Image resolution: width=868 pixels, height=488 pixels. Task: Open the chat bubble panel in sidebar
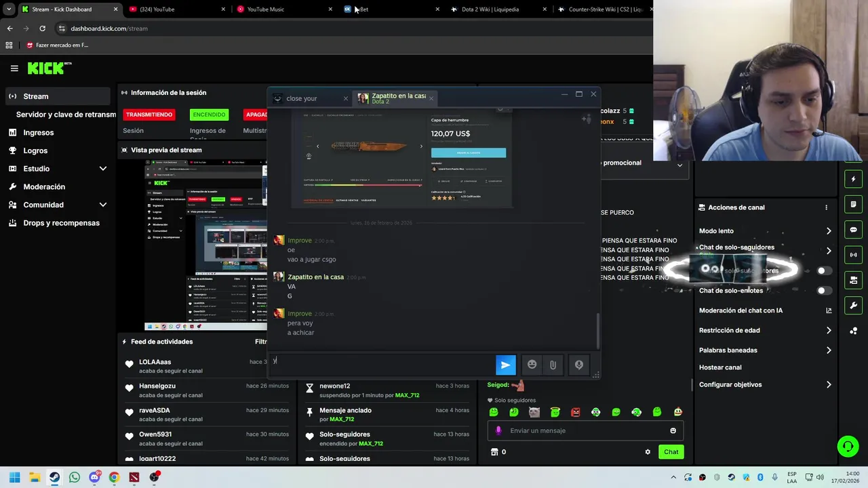click(x=853, y=230)
